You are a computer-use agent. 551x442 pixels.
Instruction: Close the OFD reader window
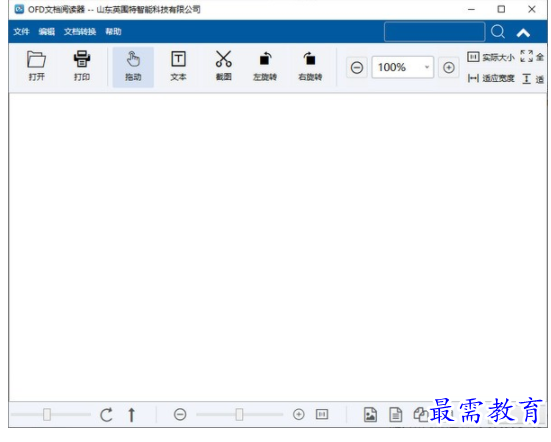click(x=532, y=9)
